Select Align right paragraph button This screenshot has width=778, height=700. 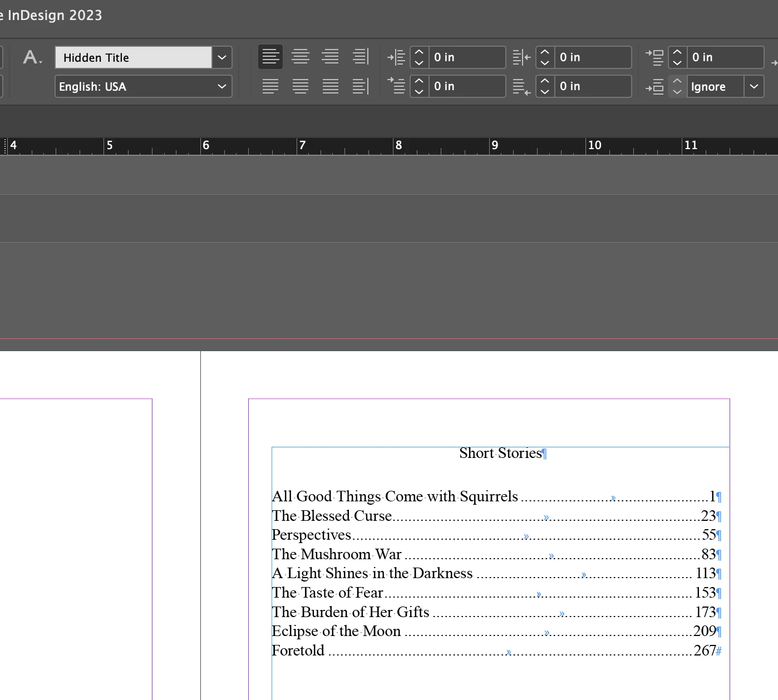(x=331, y=57)
